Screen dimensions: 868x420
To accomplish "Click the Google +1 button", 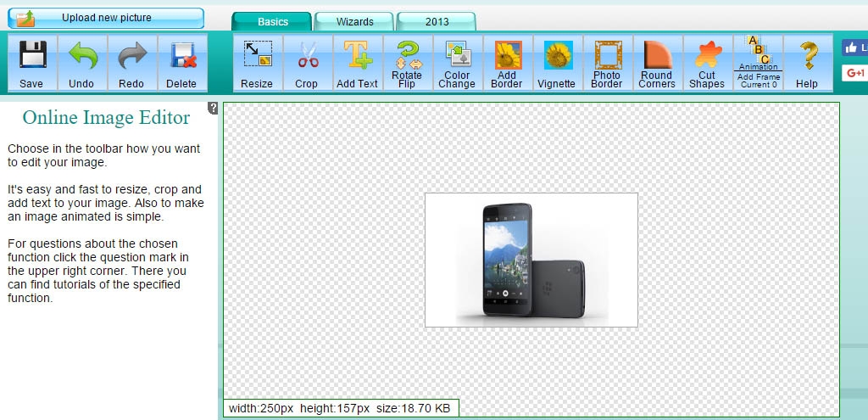I will [x=854, y=73].
